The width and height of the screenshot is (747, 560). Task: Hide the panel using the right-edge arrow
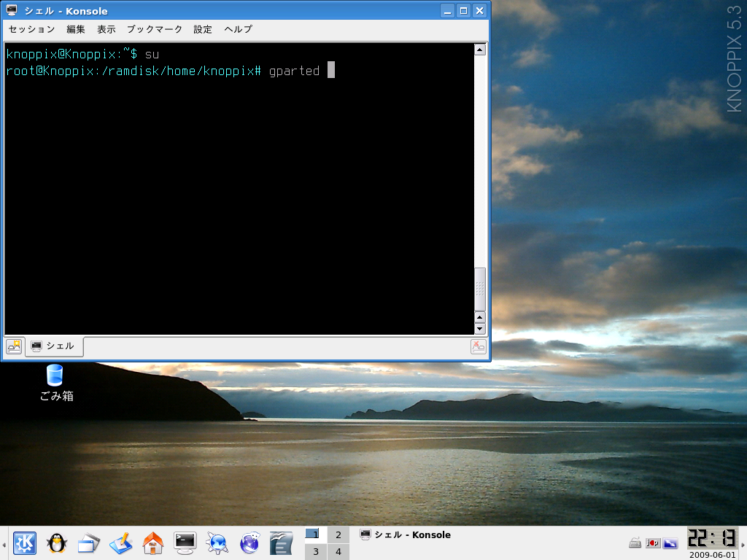pos(743,543)
